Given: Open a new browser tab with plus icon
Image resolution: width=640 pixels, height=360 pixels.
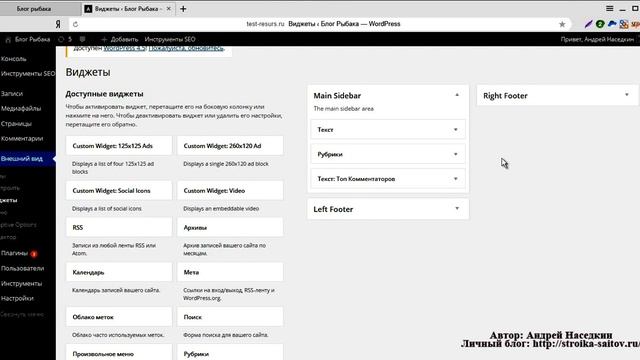Looking at the screenshot, I should click(x=183, y=9).
